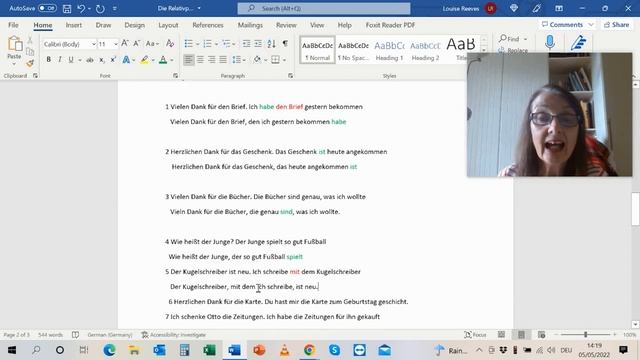Click the zoom slider handle
Screen dimensions: 640x360
click(x=585, y=335)
